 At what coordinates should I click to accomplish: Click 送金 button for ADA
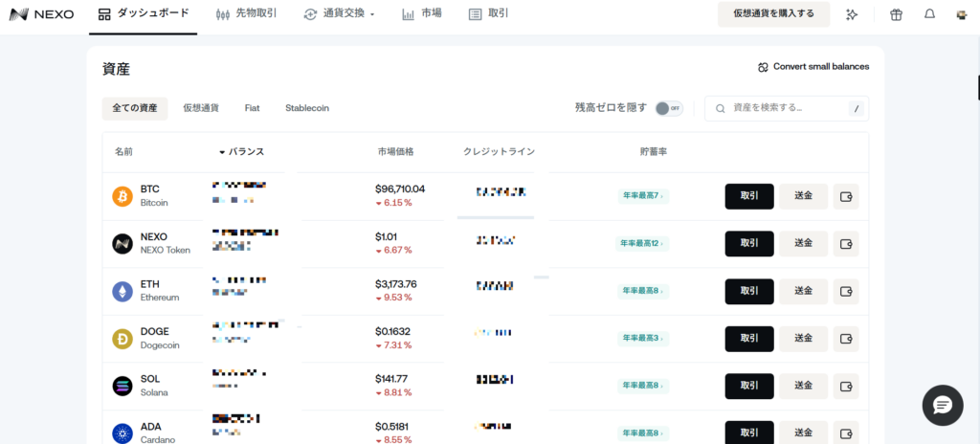[x=803, y=433]
